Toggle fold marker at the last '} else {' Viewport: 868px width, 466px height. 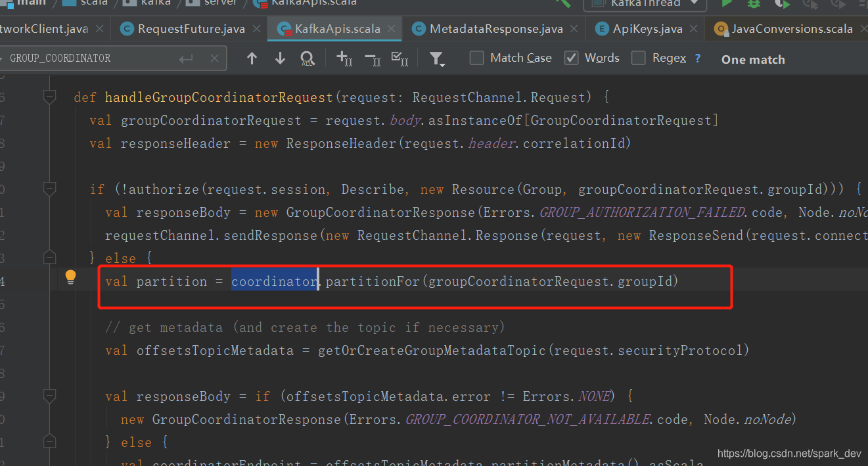(x=49, y=442)
